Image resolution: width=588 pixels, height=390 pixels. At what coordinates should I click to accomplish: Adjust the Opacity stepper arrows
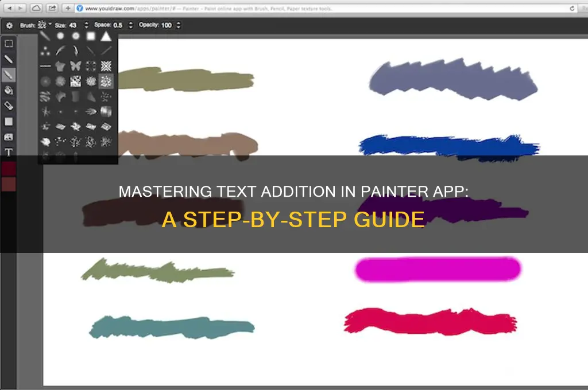(179, 25)
